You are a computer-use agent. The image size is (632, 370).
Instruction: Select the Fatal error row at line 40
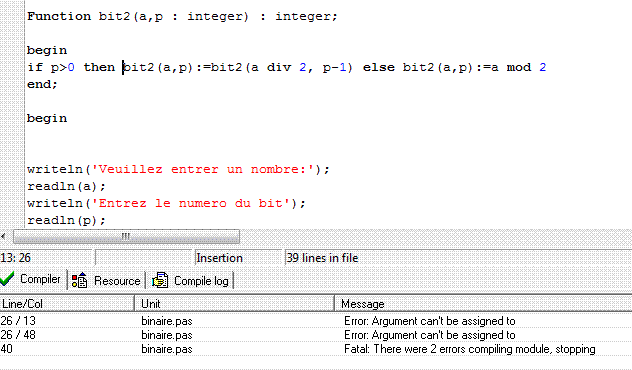tap(316, 349)
